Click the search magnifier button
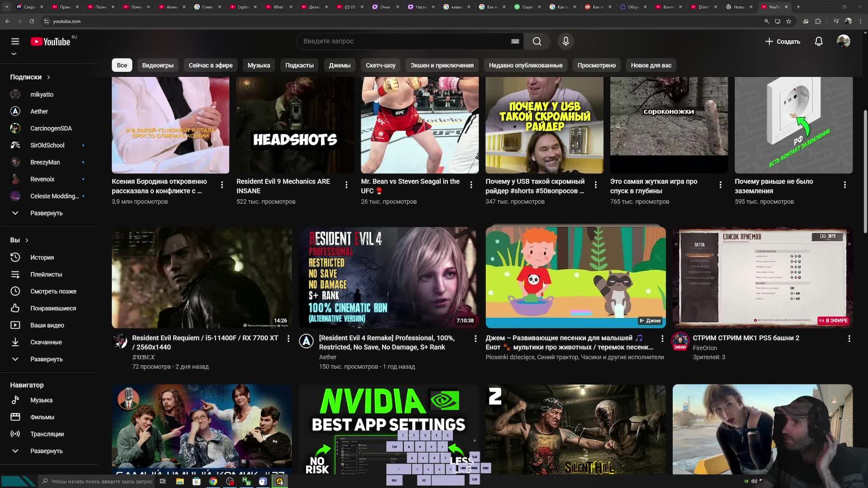The image size is (868, 488). tap(537, 42)
